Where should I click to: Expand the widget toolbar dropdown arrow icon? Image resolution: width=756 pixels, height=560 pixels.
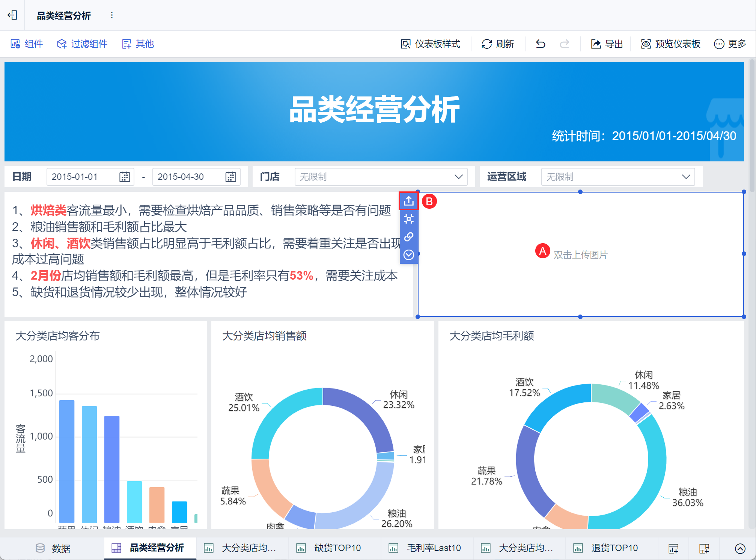[408, 255]
